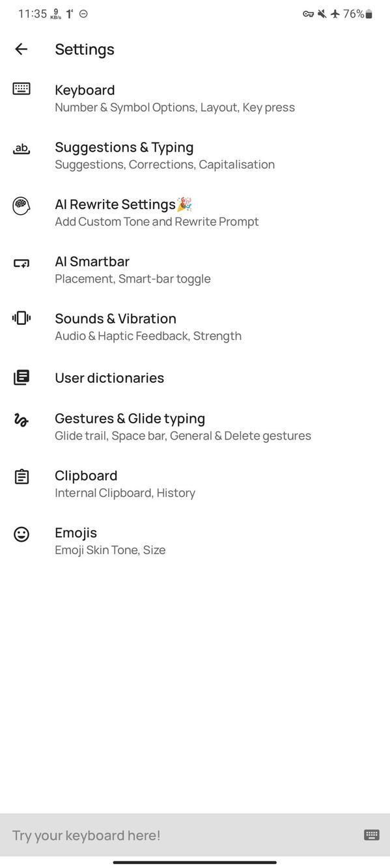Select the Sounds & Vibration icon
Screen dimensions: 390x868
[21, 318]
